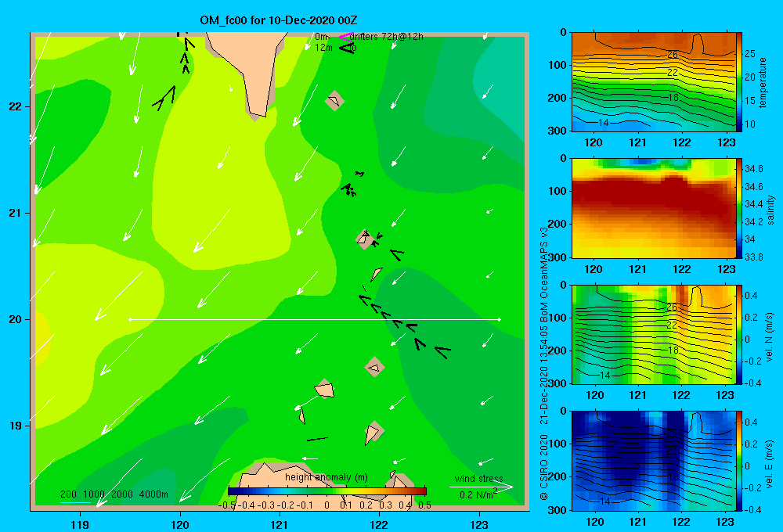Viewport: 783px width, 532px height.
Task: Select the 'temperature' axis label
Action: (763, 82)
